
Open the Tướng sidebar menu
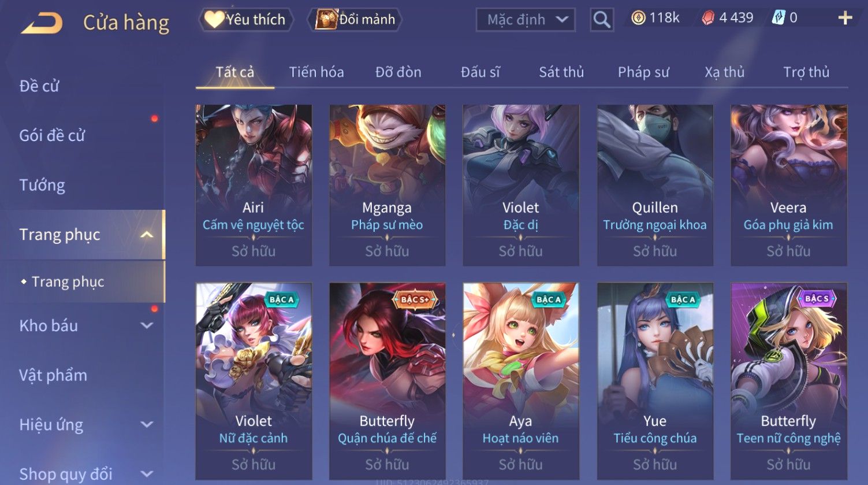pos(42,185)
